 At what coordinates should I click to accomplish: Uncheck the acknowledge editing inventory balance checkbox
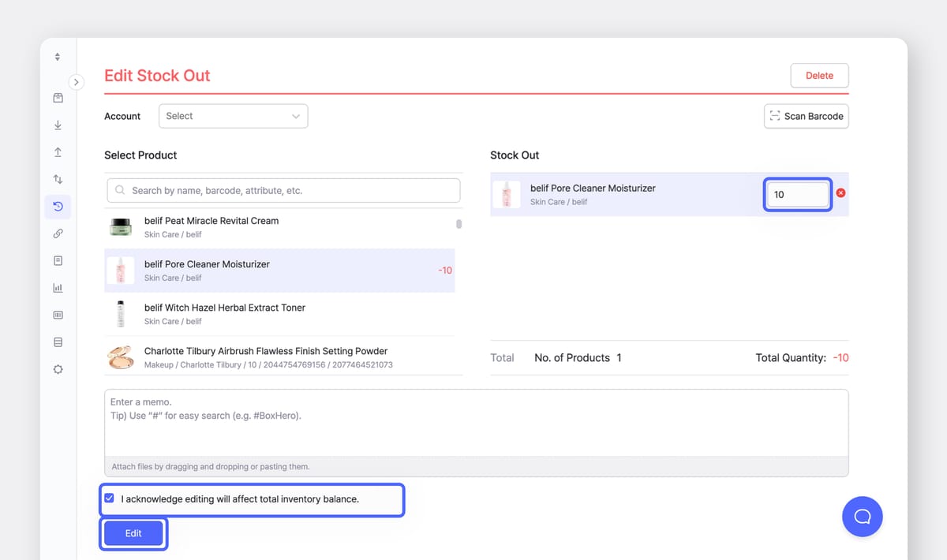click(110, 498)
